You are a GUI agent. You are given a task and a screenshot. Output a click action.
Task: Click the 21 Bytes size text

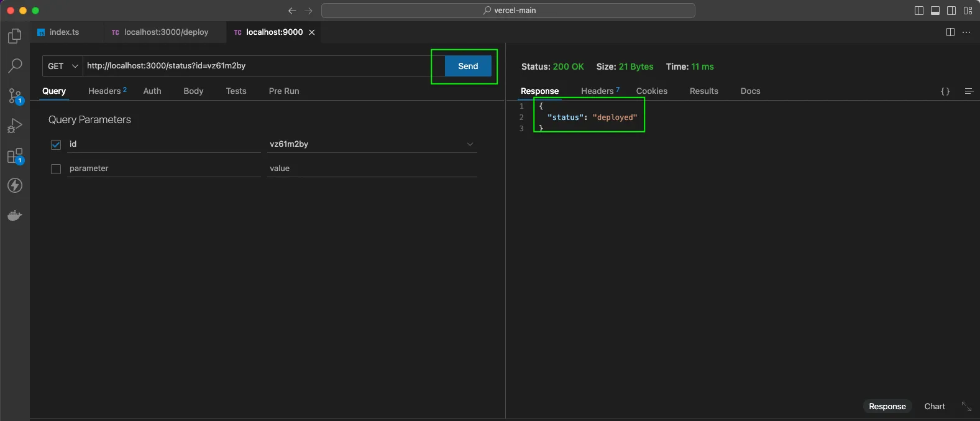coord(636,67)
